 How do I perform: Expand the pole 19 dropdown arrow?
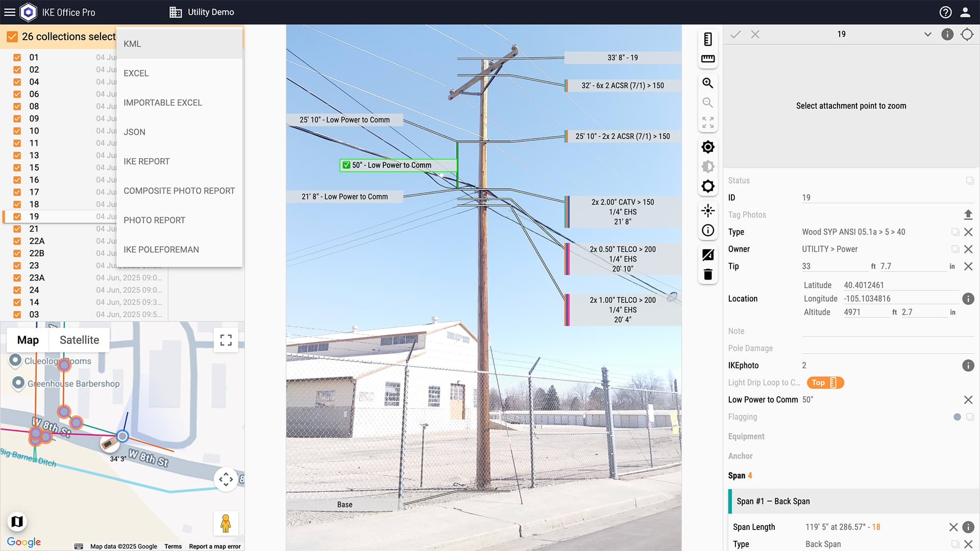coord(928,34)
